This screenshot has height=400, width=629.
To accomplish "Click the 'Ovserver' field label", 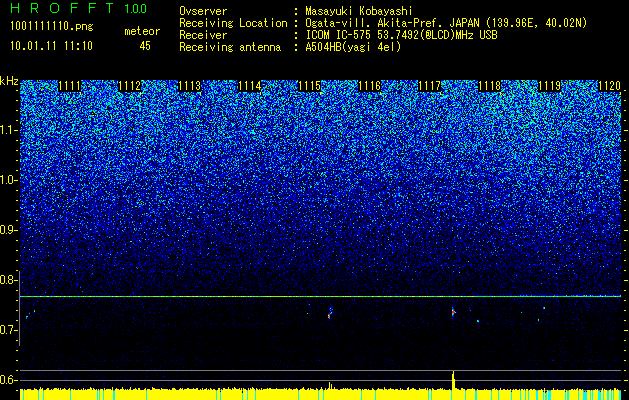I will [203, 11].
